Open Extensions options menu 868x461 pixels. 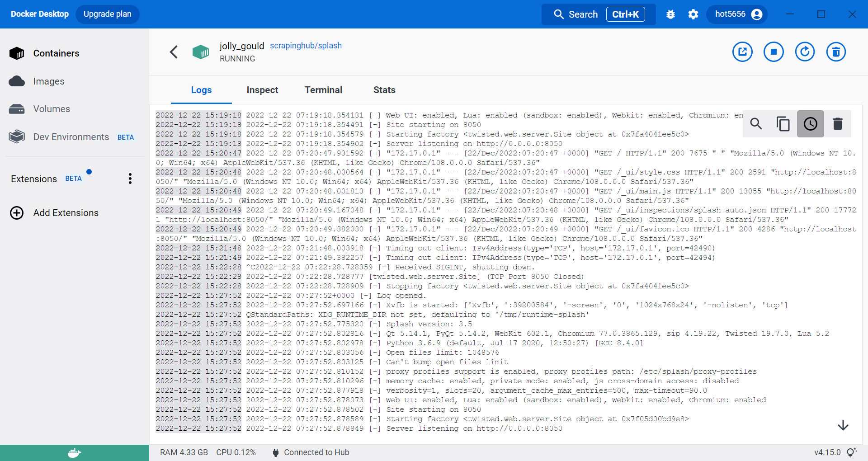130,179
